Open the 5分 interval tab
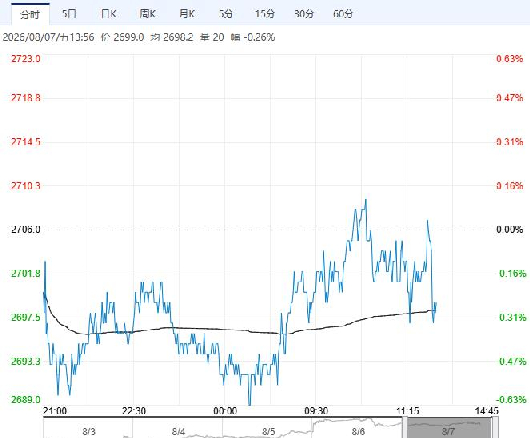The image size is (530, 438). tap(226, 14)
